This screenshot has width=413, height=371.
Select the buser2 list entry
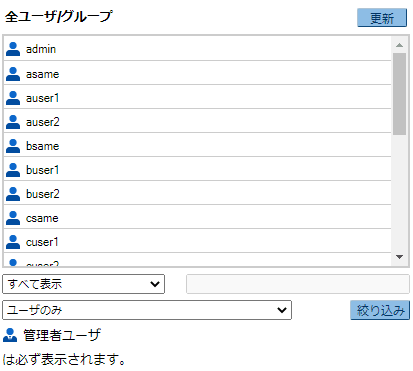(x=197, y=193)
